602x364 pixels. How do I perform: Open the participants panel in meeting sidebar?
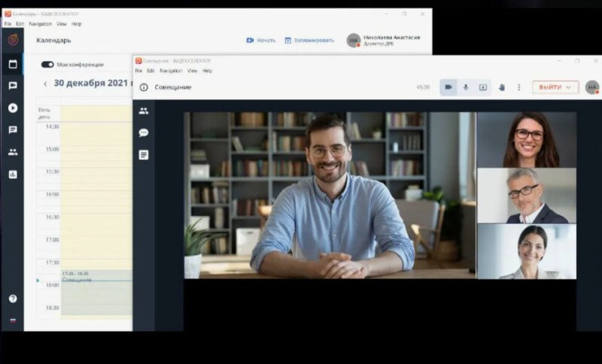point(144,111)
